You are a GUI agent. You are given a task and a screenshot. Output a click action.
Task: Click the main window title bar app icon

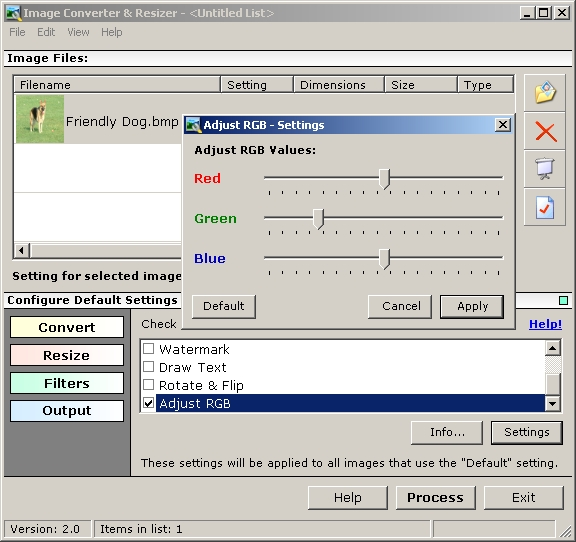(14, 13)
